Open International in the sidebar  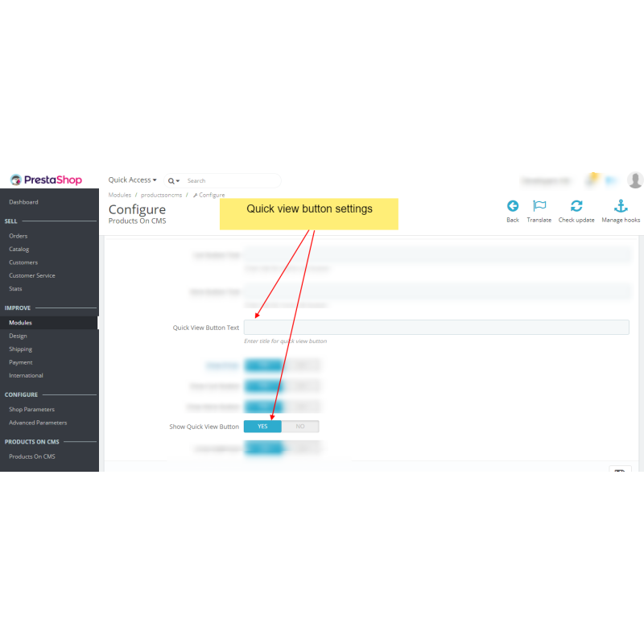coord(26,375)
